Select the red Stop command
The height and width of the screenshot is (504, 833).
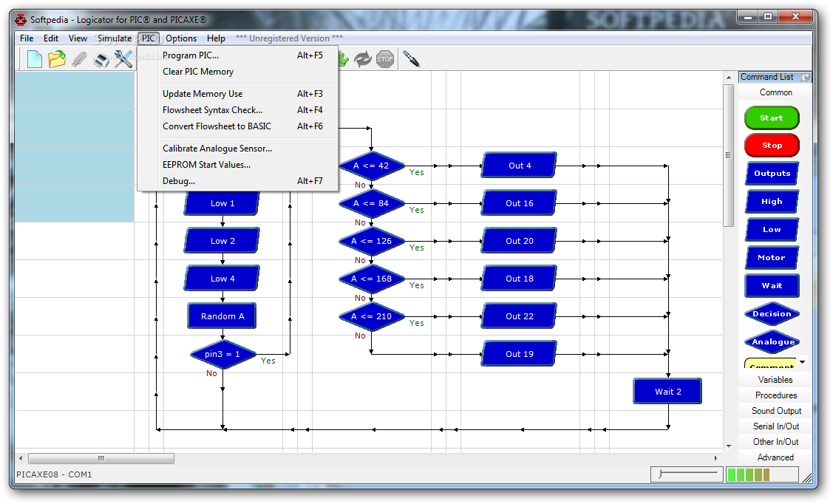tap(772, 146)
